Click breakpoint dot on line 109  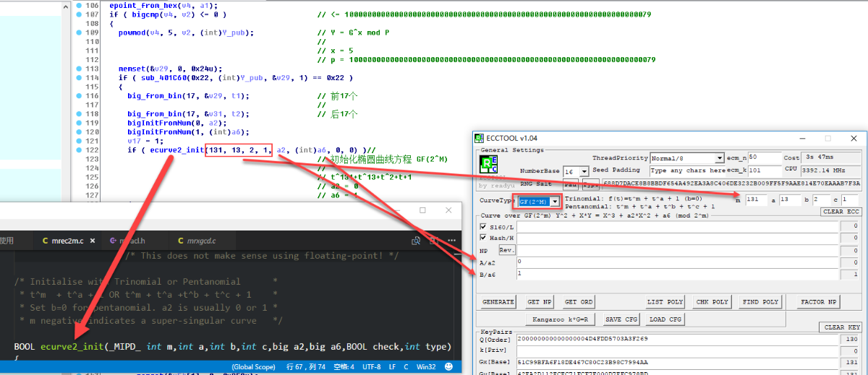point(79,33)
